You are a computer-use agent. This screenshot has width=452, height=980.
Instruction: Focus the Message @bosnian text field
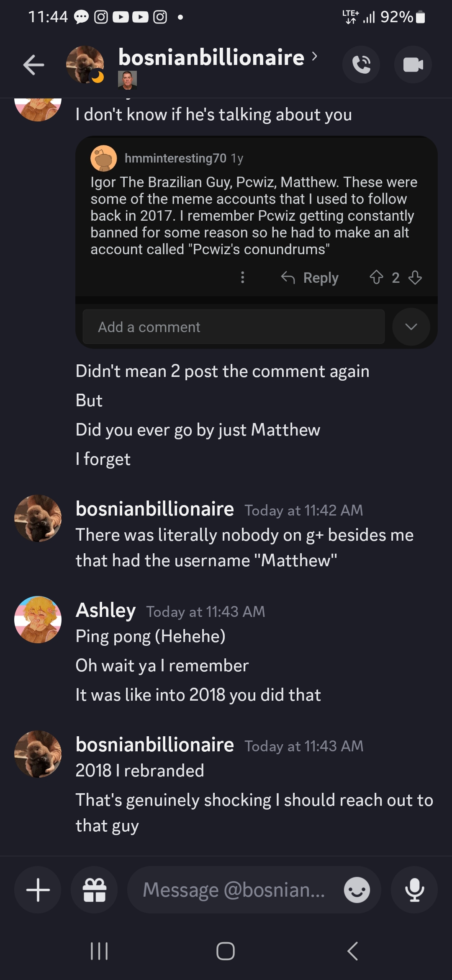[x=234, y=890]
